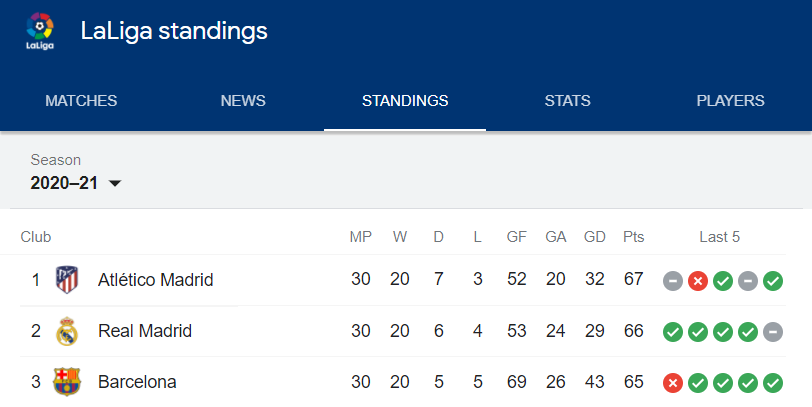This screenshot has height=407, width=812.
Task: Click Atlético Madrid's first grey draw icon
Action: (673, 281)
